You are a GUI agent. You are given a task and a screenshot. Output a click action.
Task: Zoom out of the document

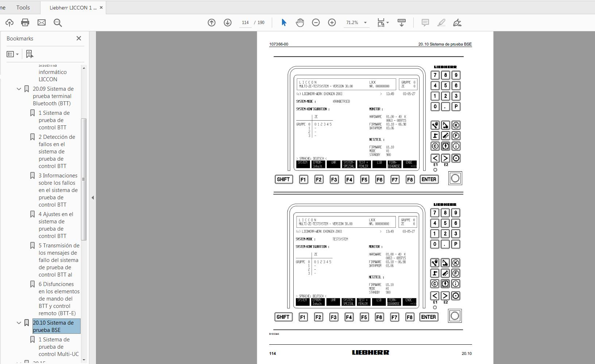pos(316,22)
